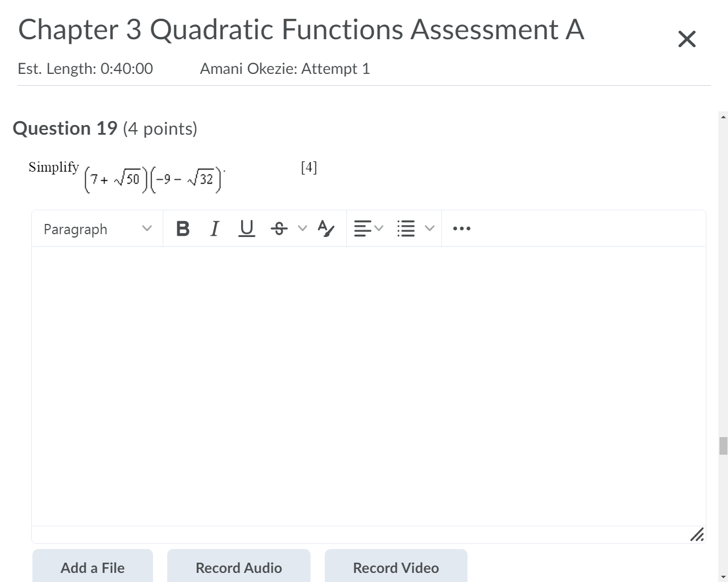Open the alignment options dropdown

[379, 228]
